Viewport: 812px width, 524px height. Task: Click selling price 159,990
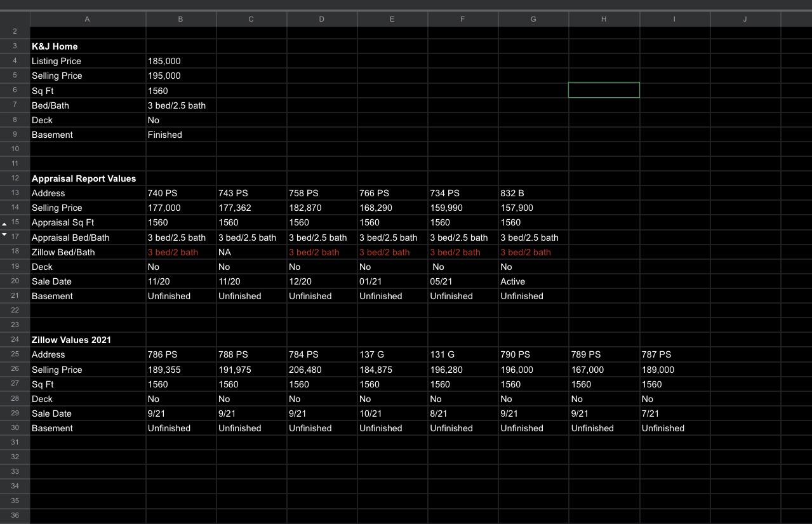click(463, 208)
